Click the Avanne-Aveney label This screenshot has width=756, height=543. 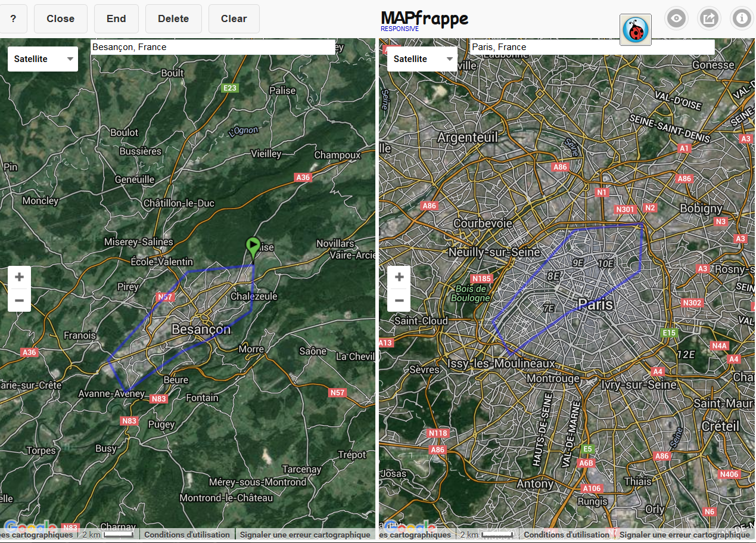coord(111,394)
